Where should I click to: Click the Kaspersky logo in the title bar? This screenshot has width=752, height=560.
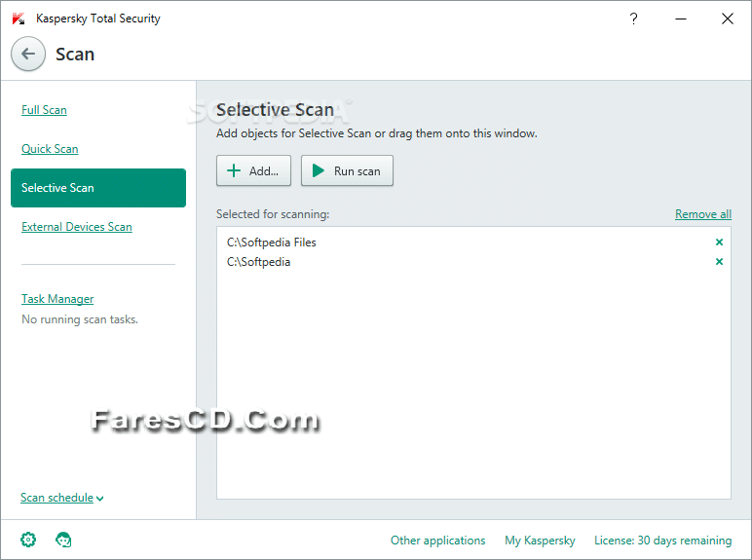tap(19, 19)
